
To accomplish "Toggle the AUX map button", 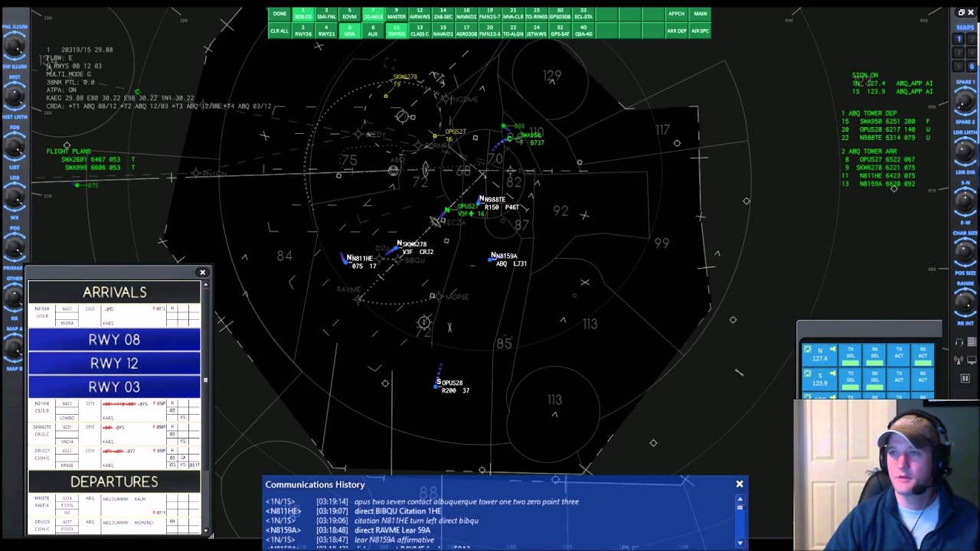I will [373, 31].
